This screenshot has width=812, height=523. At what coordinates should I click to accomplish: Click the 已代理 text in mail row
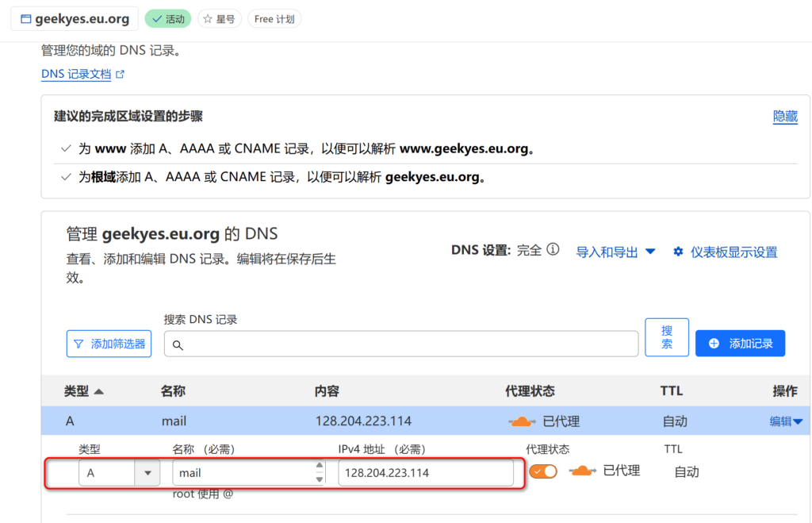pyautogui.click(x=561, y=421)
